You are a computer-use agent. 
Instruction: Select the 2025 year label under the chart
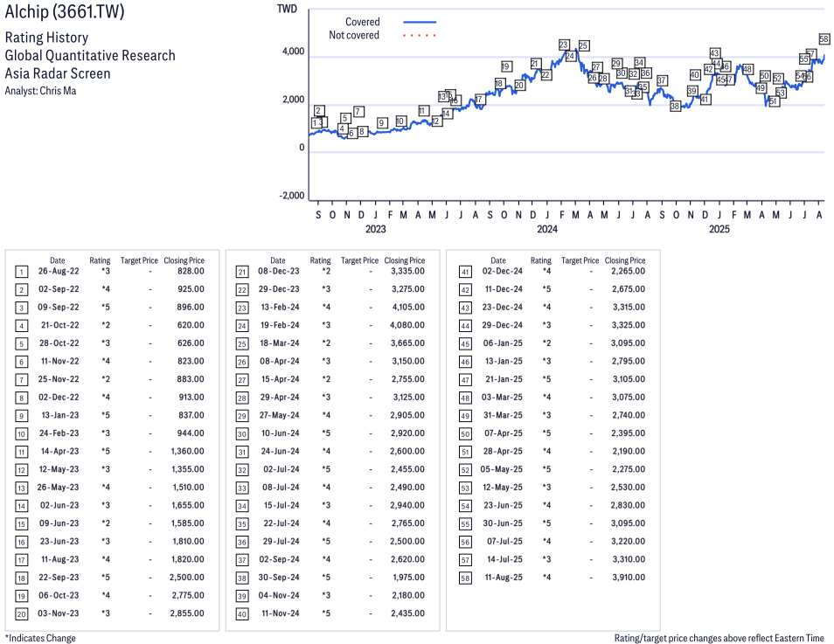click(x=719, y=229)
